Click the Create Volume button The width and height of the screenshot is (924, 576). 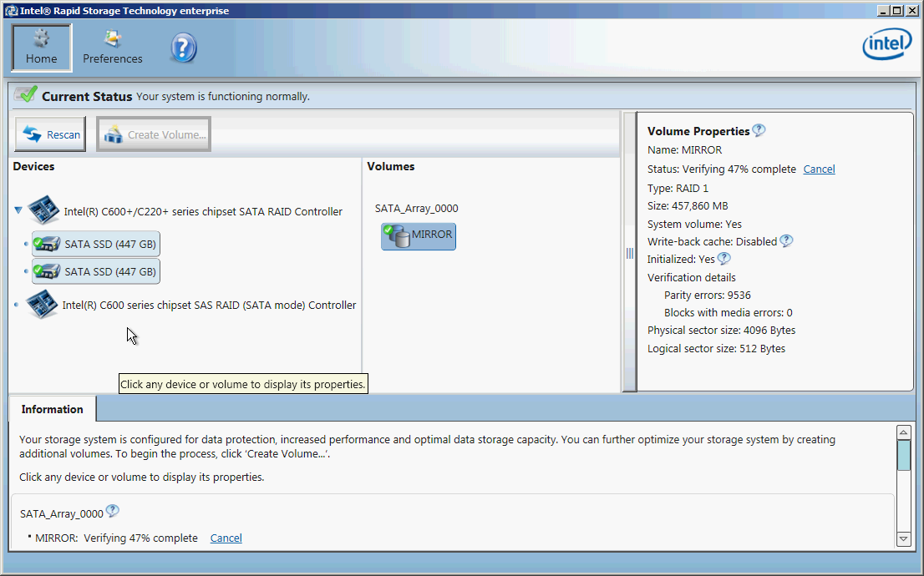154,134
